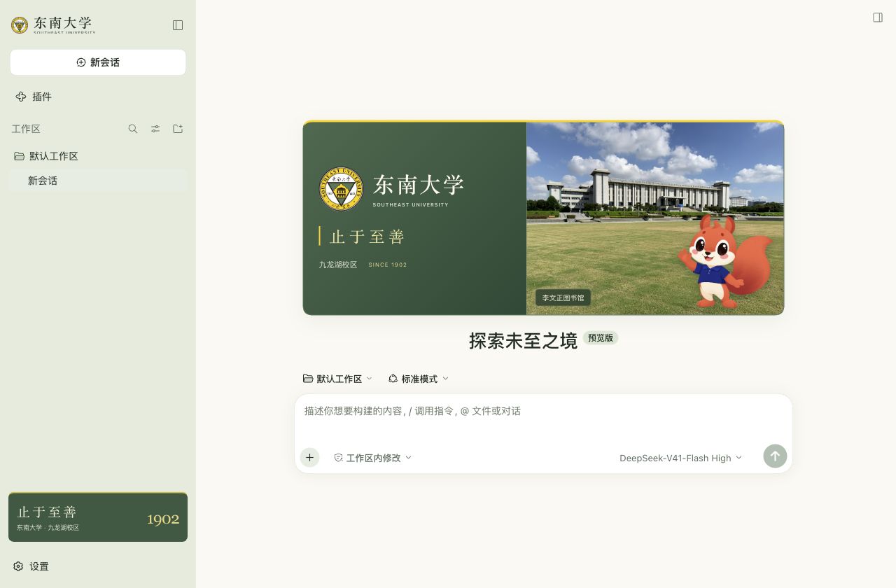
Task: Click the 预览版 badge
Action: (601, 338)
